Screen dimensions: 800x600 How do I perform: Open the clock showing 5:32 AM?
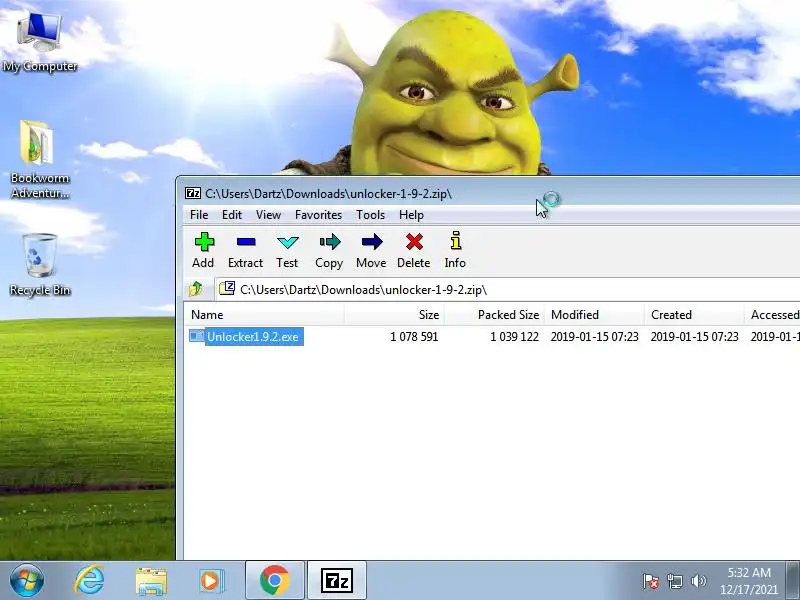pyautogui.click(x=748, y=581)
